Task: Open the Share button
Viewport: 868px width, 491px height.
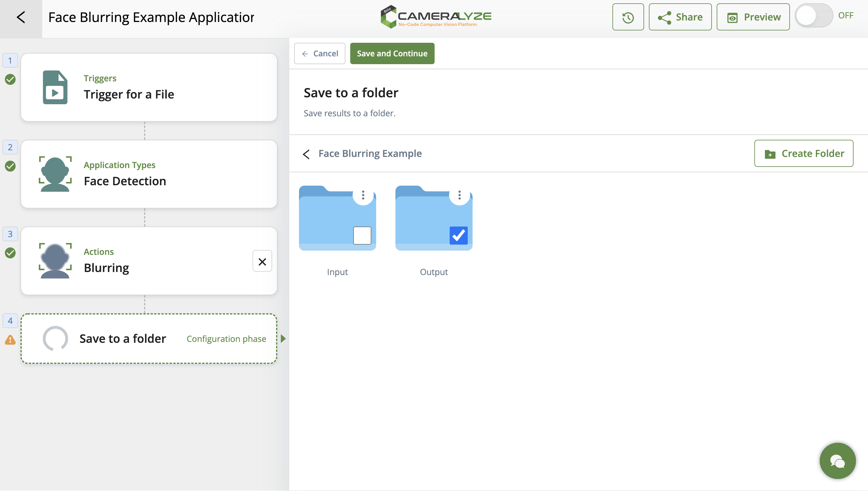Action: click(x=680, y=17)
